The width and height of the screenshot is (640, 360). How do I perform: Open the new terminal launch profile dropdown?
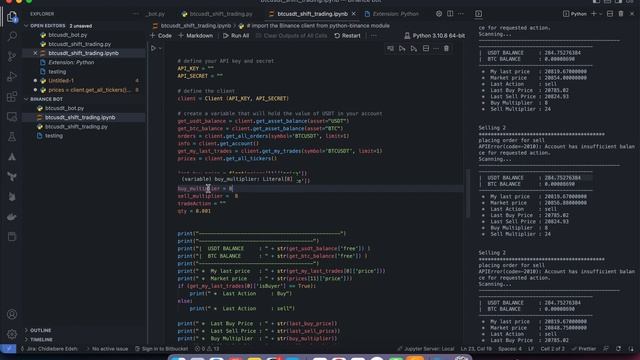(x=601, y=14)
